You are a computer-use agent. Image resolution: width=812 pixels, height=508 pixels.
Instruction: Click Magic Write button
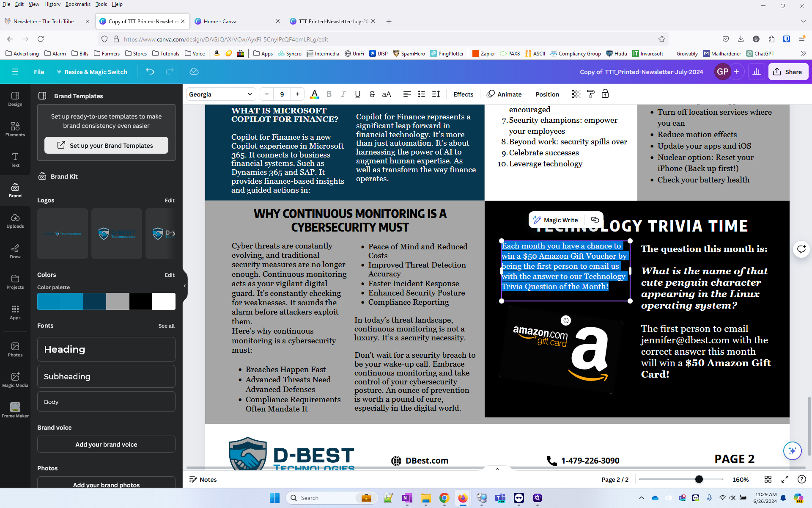(x=556, y=220)
